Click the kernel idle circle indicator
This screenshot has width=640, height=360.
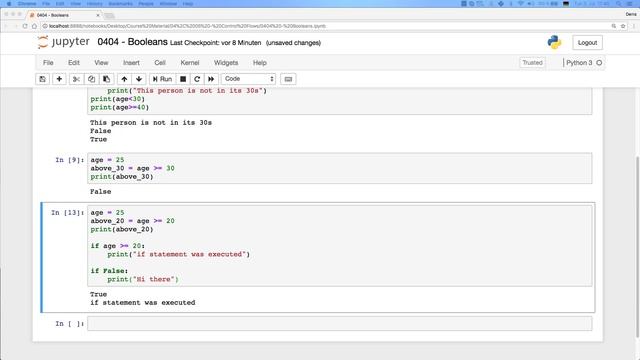[599, 63]
